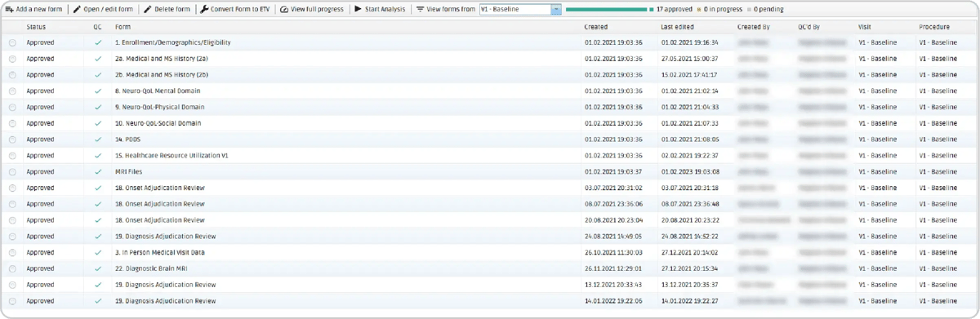Click QC checkmark for MRI Files row
The width and height of the screenshot is (980, 319).
click(x=98, y=172)
